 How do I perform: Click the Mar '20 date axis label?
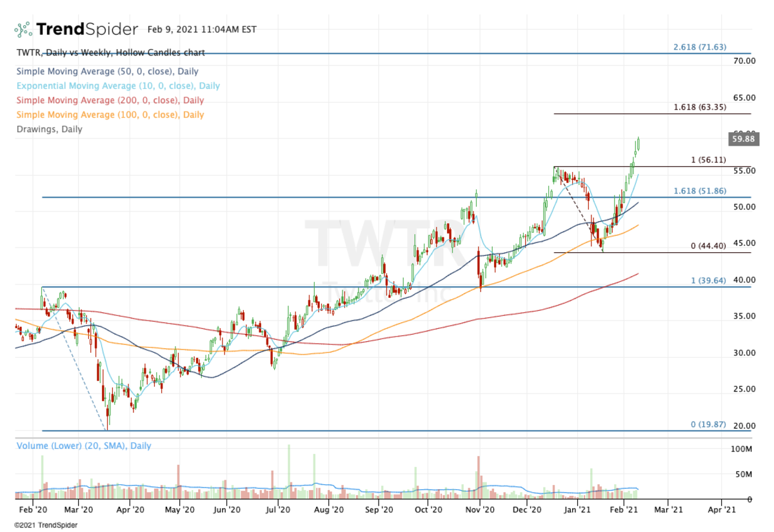(x=77, y=509)
